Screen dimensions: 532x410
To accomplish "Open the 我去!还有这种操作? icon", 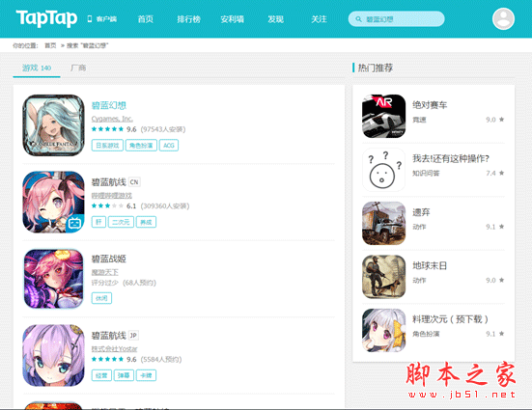I will point(383,170).
